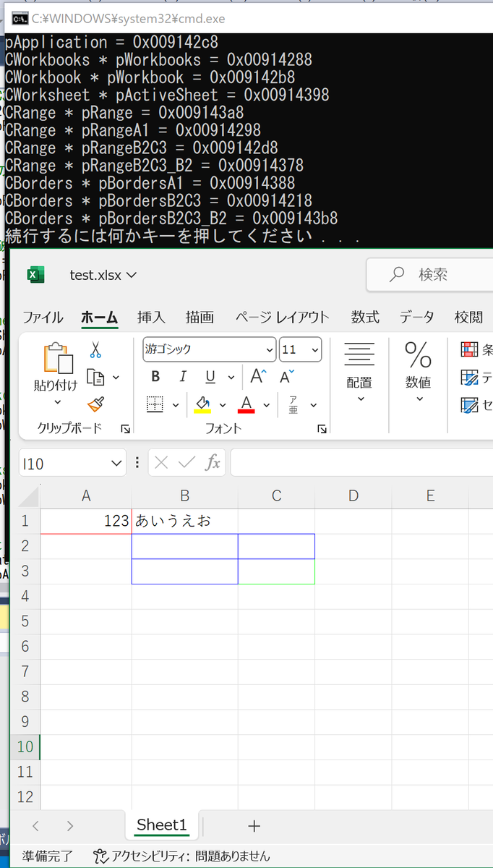
Task: Click the 検索 search box
Action: pyautogui.click(x=430, y=274)
